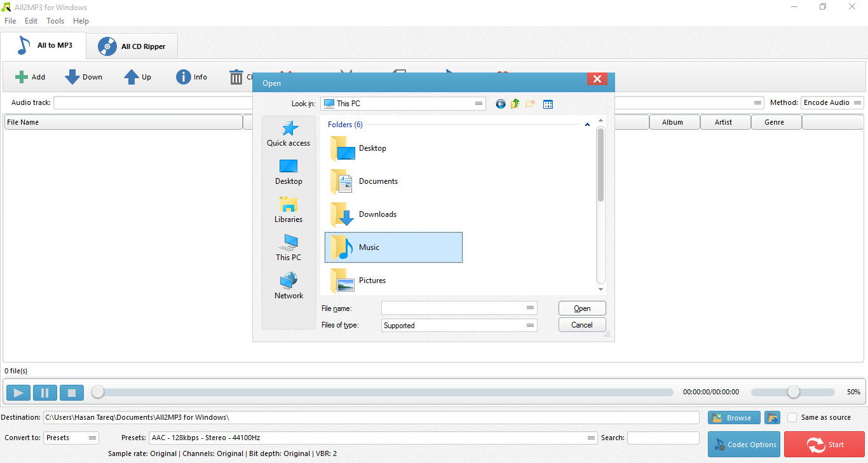Click the volume slider handle at 50%
868x463 pixels.
tap(793, 392)
